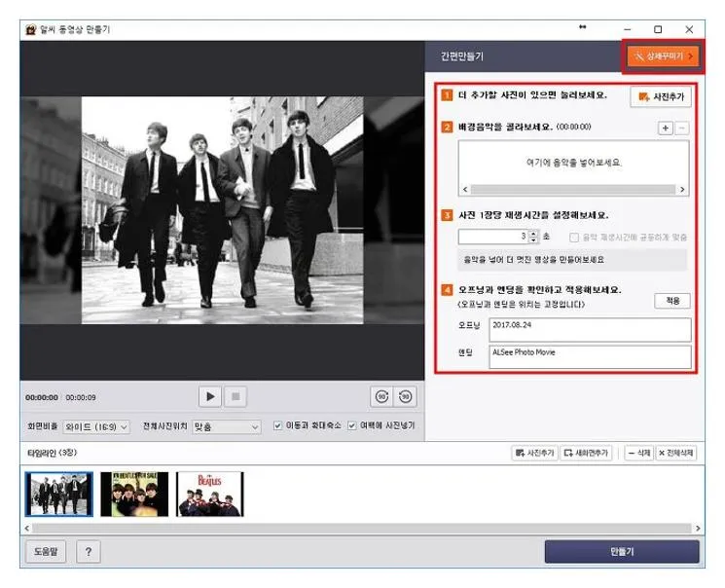This screenshot has height=588, width=725.
Task: Select first timeline thumbnail of band walking
Action: tap(59, 495)
